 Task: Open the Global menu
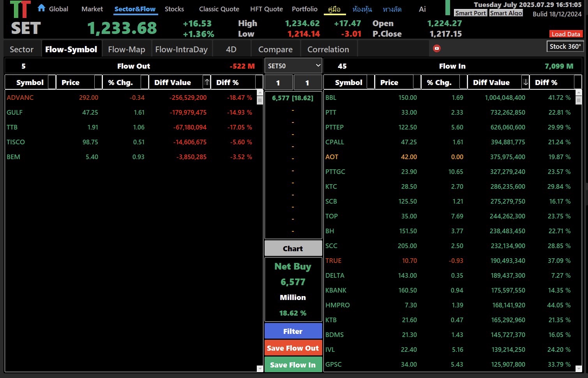click(x=58, y=9)
